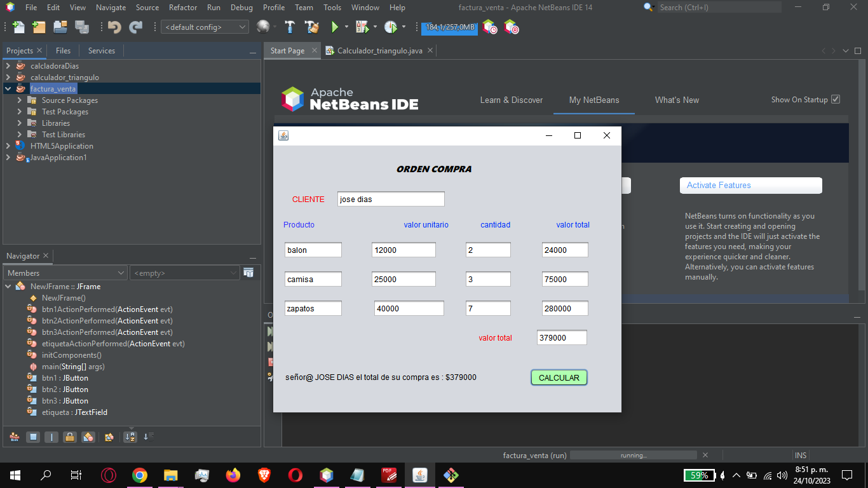Force garbage collection via memory meter
868x488 pixels.
pos(449,27)
